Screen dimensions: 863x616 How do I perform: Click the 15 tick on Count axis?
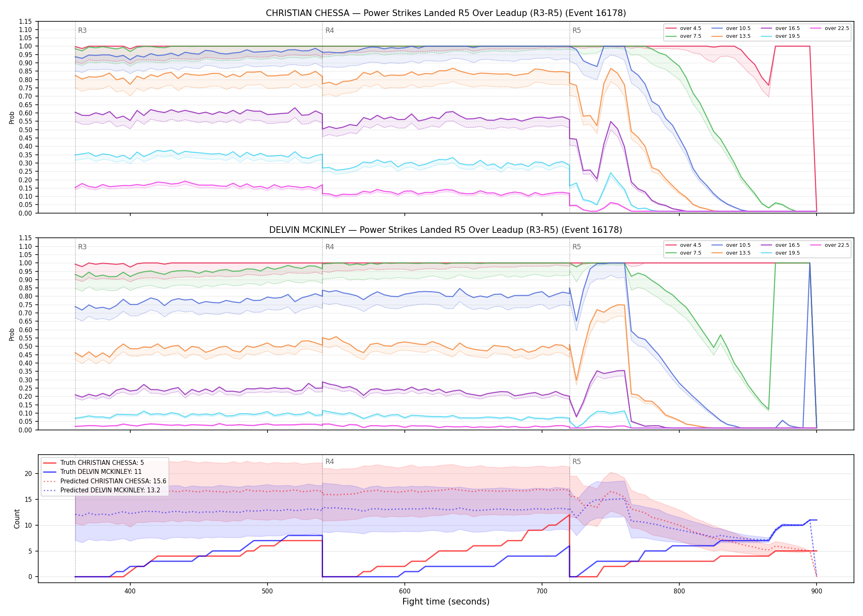28,499
